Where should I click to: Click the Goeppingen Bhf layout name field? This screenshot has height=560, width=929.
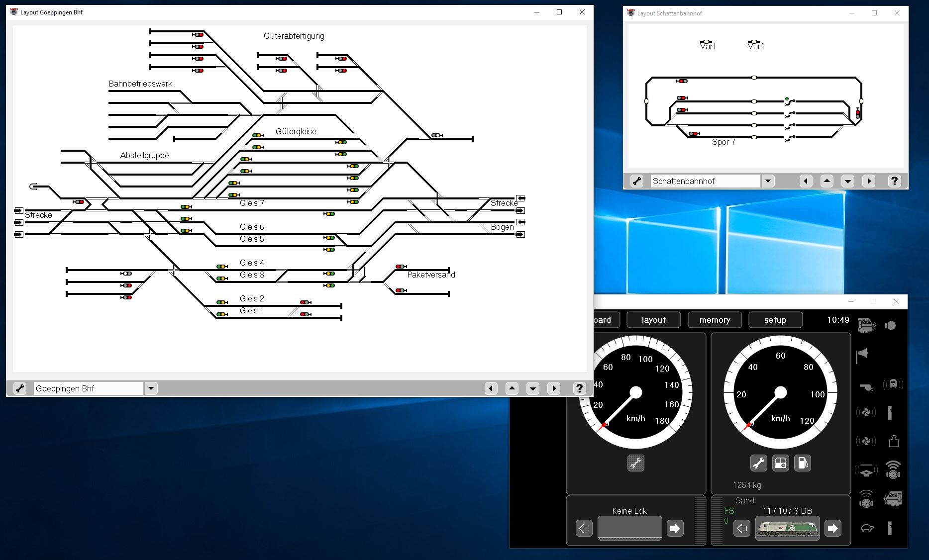pyautogui.click(x=89, y=388)
